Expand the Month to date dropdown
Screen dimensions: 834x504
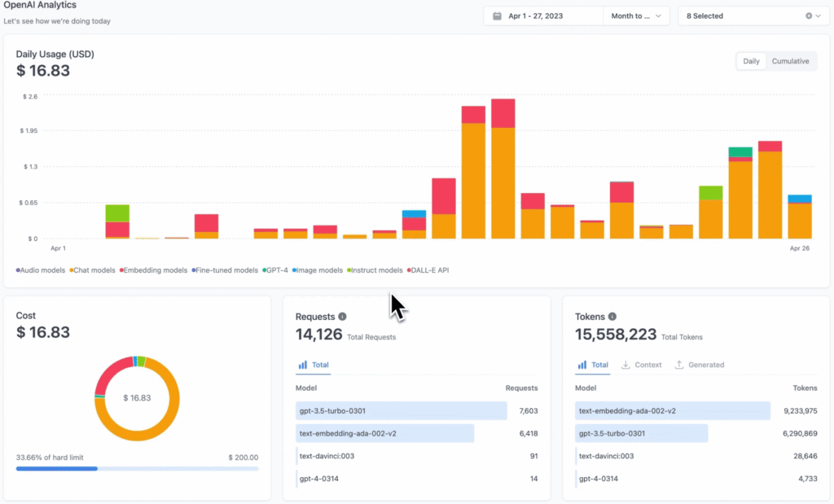(x=636, y=16)
